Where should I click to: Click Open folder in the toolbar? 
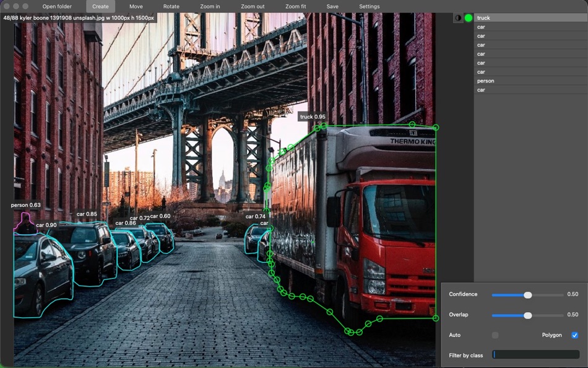tap(57, 6)
